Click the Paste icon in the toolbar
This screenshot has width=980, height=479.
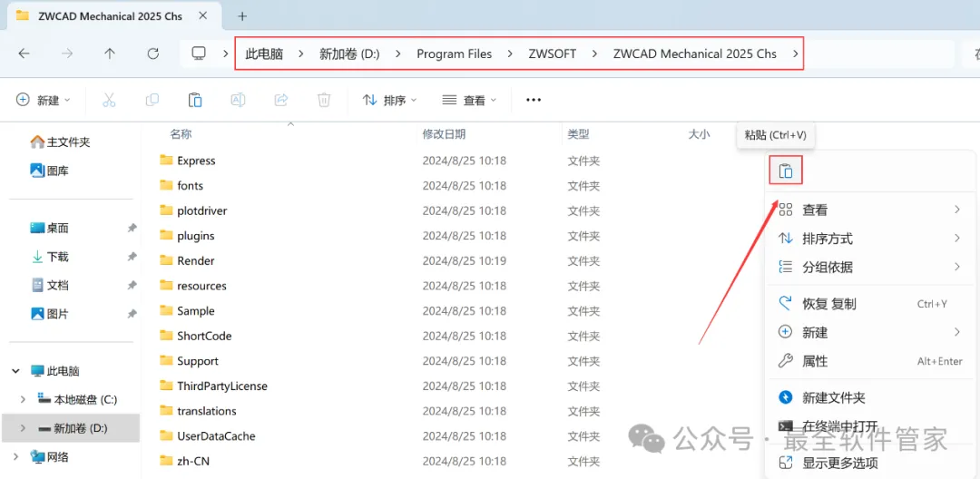pyautogui.click(x=195, y=100)
